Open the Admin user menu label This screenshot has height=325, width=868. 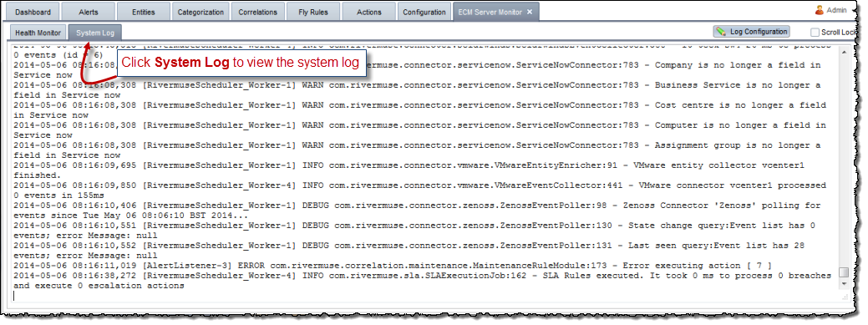pos(836,10)
